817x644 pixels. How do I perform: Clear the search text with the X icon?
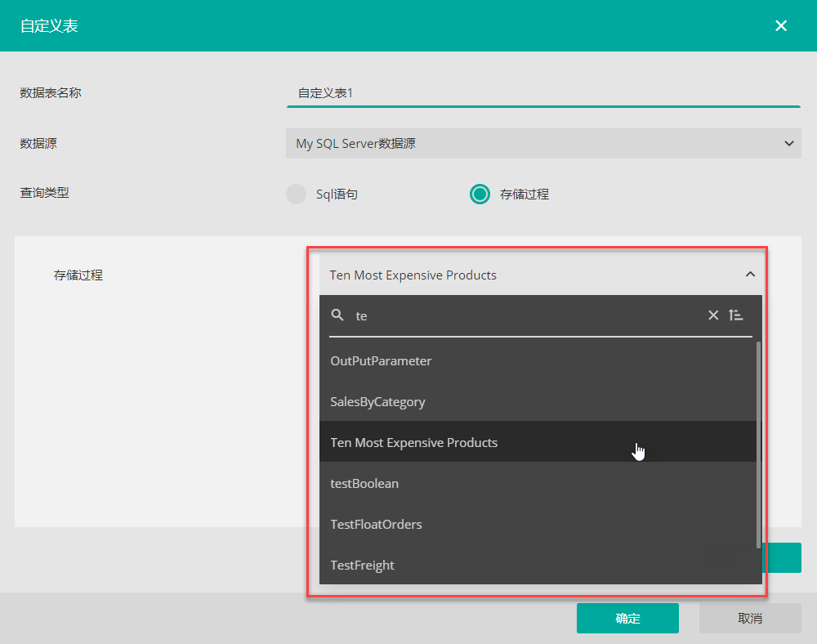[713, 315]
